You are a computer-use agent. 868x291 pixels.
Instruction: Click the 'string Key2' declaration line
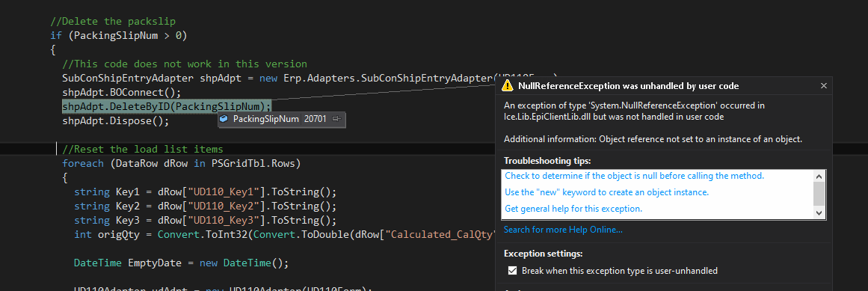pyautogui.click(x=206, y=206)
